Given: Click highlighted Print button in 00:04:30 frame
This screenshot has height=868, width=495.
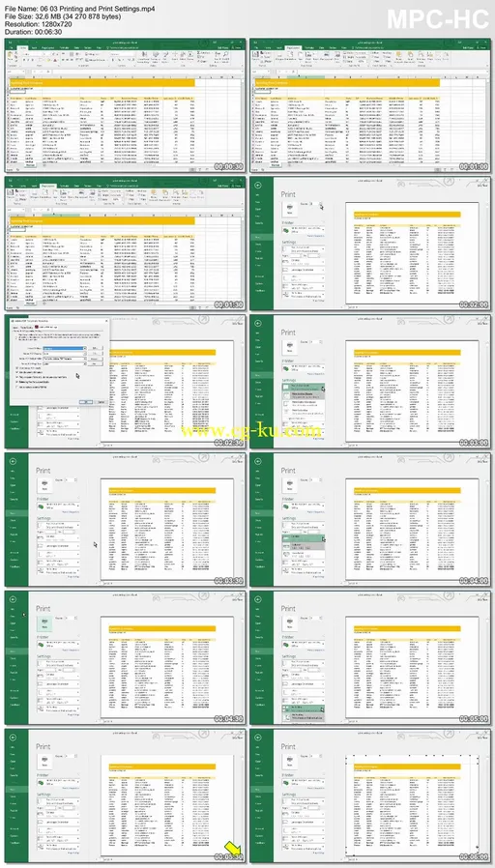Looking at the screenshot, I should tap(44, 623).
